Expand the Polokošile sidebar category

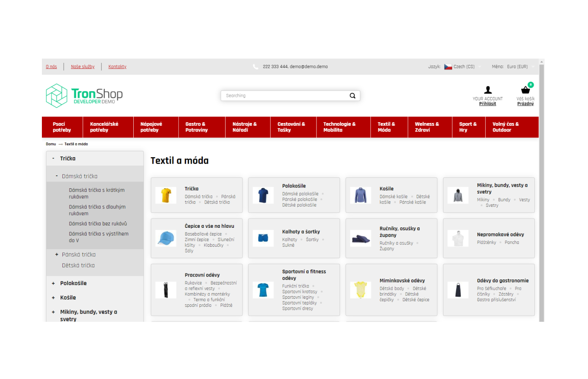(x=53, y=283)
